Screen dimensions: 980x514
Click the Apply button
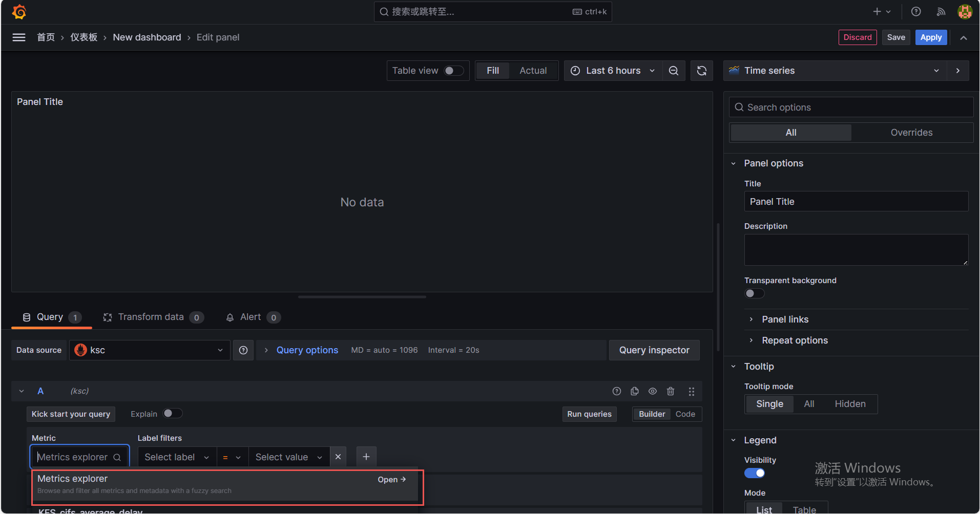(931, 37)
